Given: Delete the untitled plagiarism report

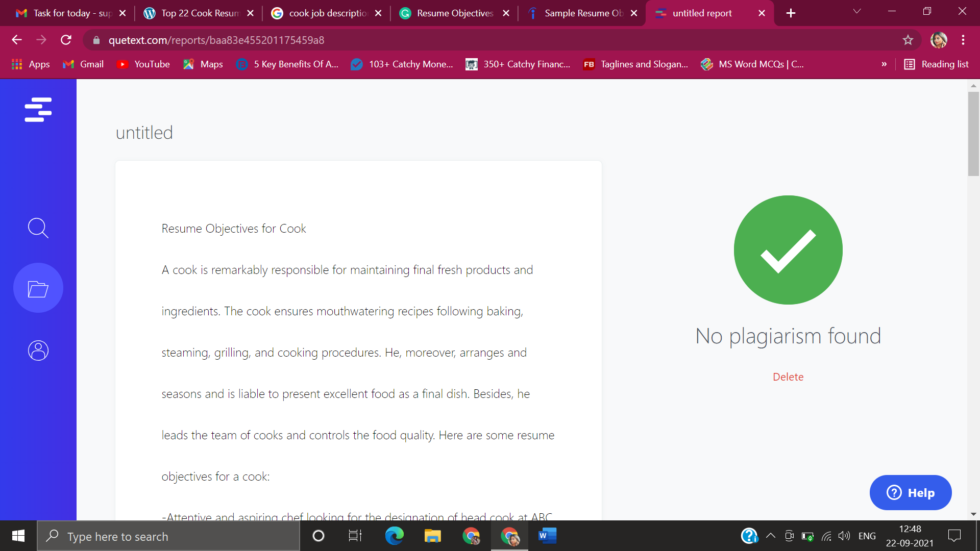Looking at the screenshot, I should click(788, 377).
